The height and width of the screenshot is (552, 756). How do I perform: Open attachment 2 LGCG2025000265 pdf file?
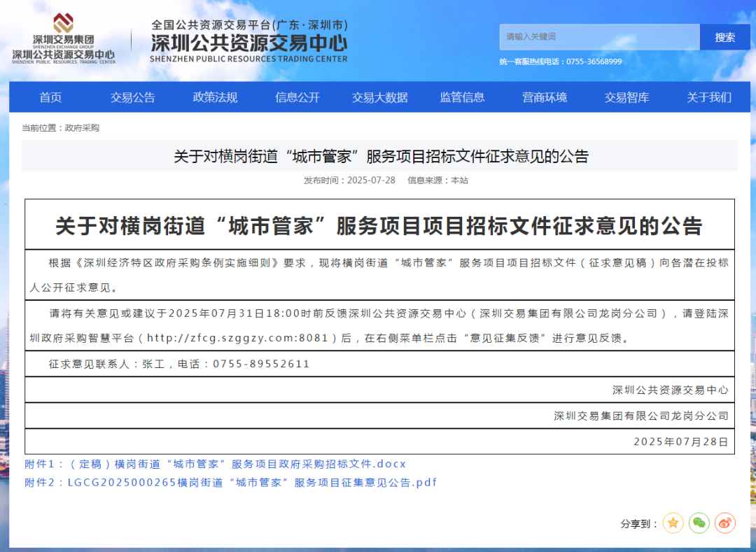click(x=230, y=482)
